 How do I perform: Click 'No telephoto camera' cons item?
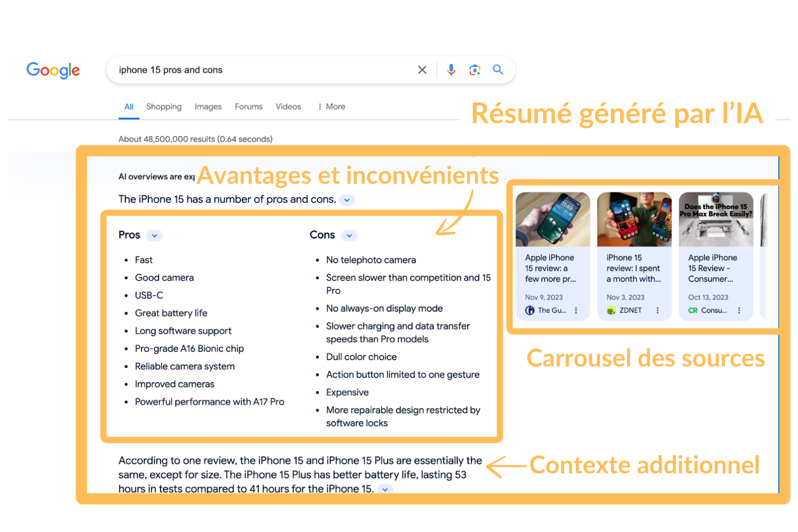point(371,260)
